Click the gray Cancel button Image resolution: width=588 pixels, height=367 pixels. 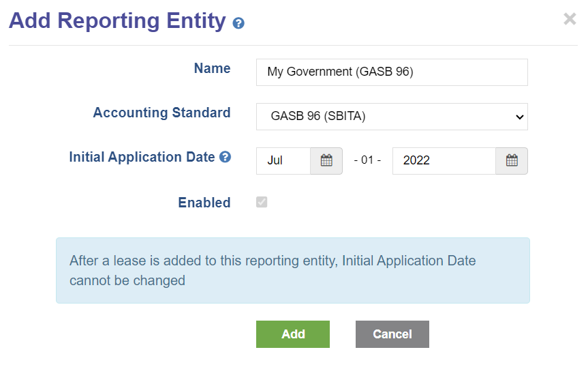[392, 334]
